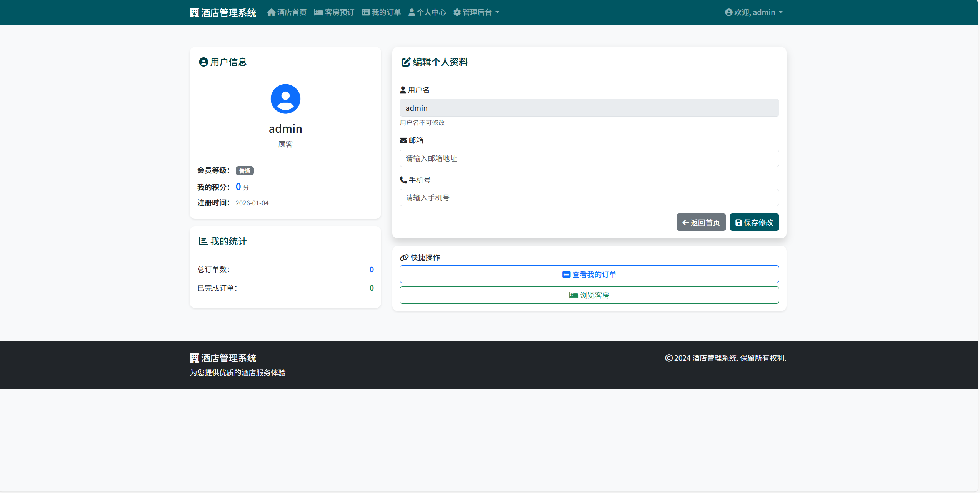Click the link icon beside 快捷操作

[x=404, y=258]
